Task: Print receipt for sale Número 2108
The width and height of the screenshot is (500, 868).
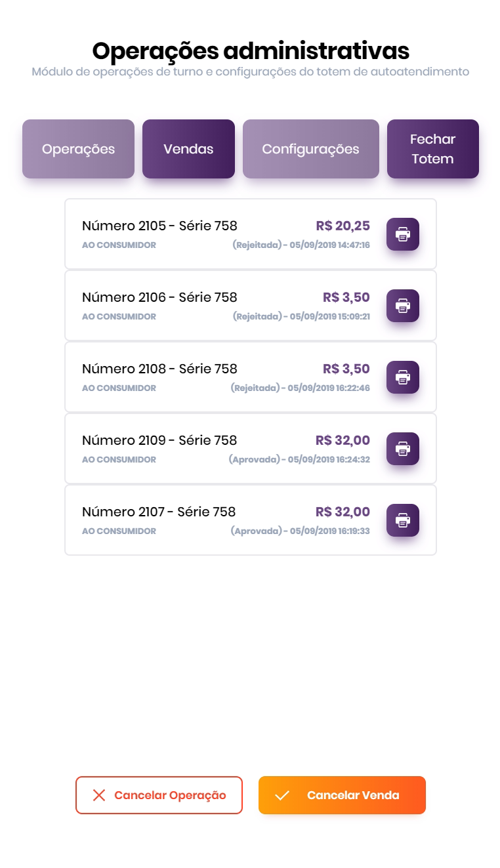Action: tap(402, 377)
